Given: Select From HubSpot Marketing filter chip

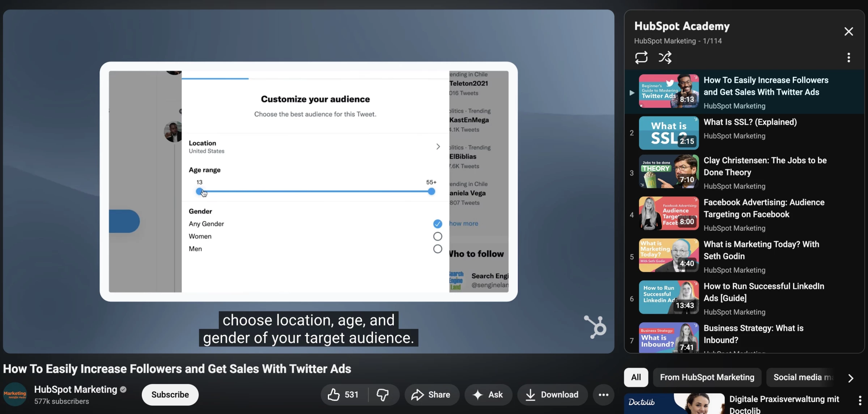Looking at the screenshot, I should 707,377.
